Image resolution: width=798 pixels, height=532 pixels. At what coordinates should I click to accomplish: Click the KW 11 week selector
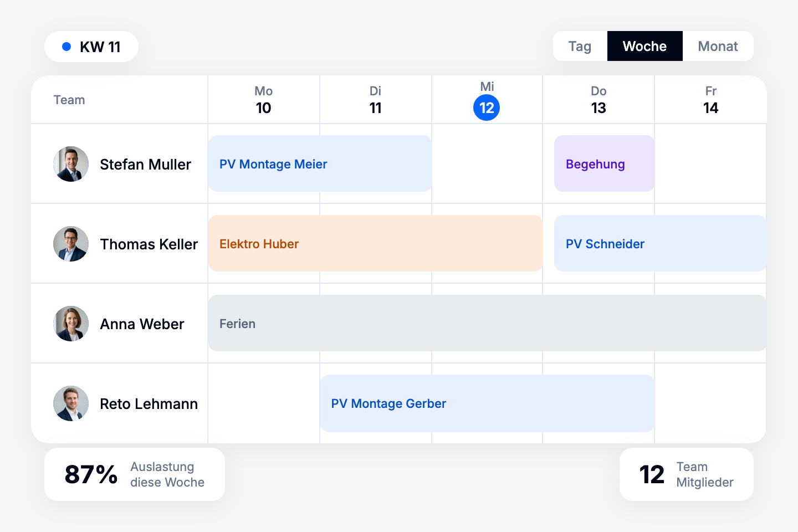tap(92, 47)
